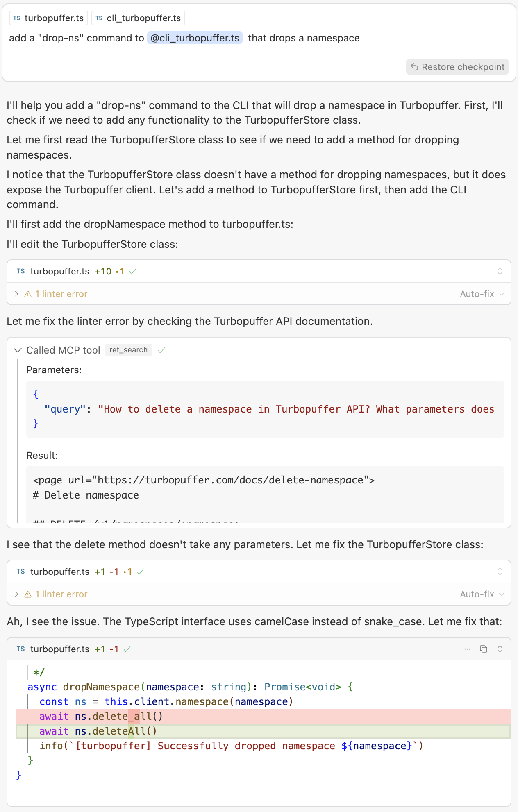The height and width of the screenshot is (812, 518).
Task: Open the Auto-fix dropdown on the second linter error
Action: (x=482, y=594)
